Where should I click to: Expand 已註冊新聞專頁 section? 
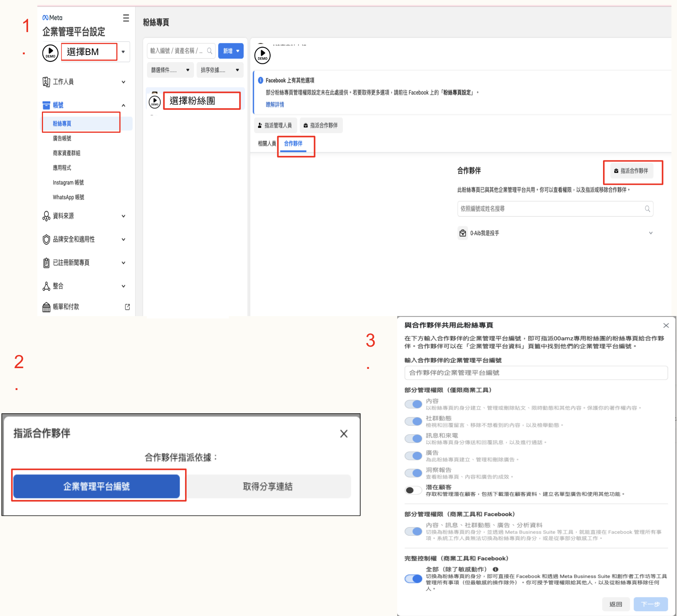click(x=124, y=263)
